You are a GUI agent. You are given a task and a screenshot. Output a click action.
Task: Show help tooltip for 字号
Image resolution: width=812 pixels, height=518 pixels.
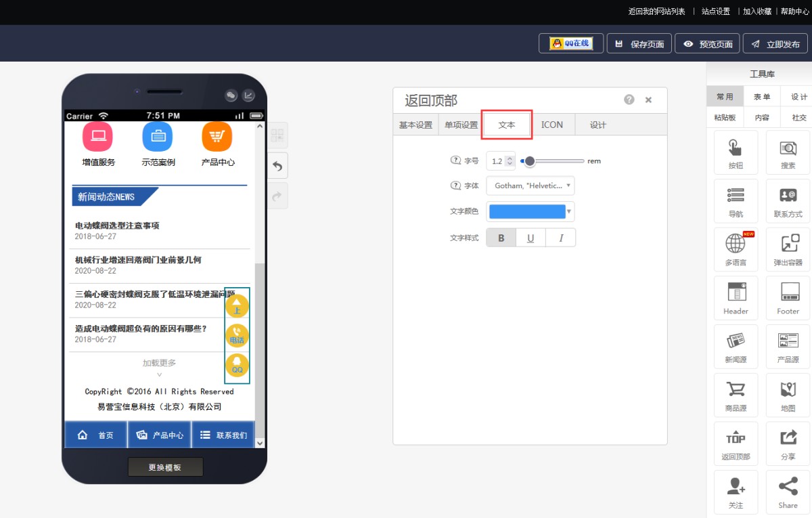455,161
